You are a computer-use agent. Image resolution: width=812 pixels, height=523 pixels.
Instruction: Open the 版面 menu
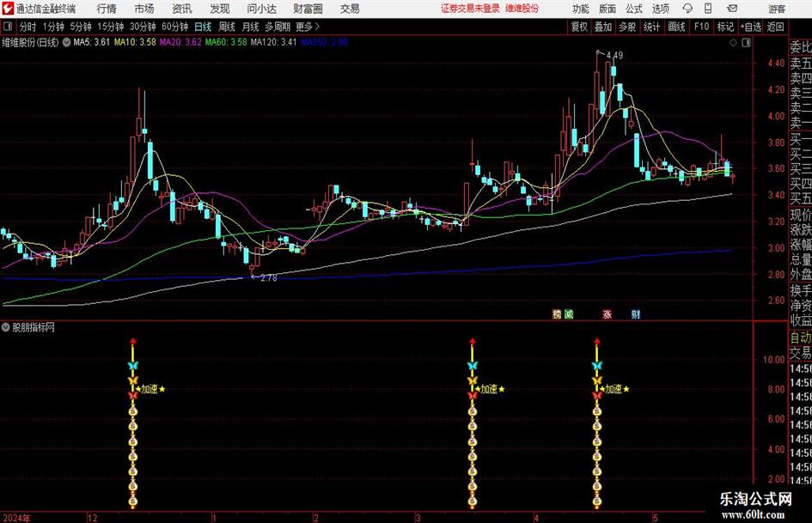(607, 9)
